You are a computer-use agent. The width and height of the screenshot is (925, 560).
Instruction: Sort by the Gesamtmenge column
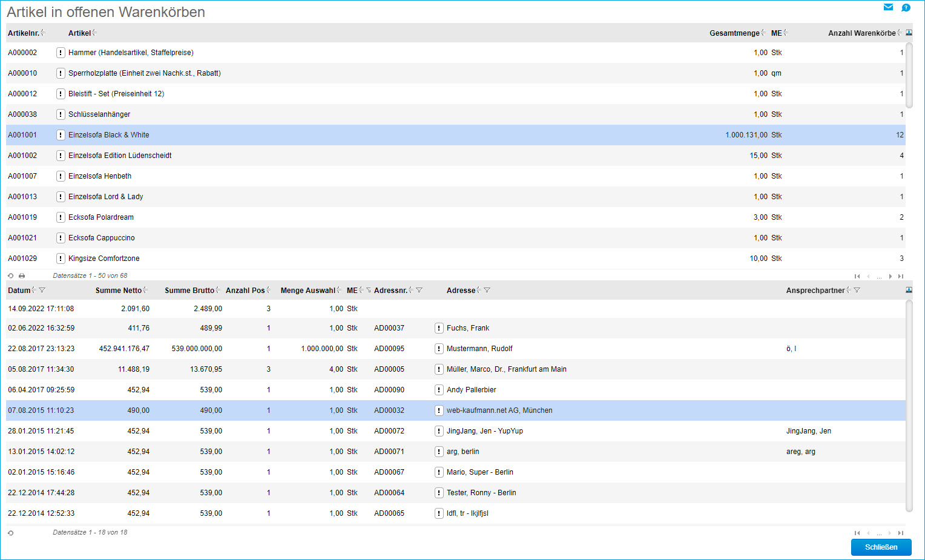pyautogui.click(x=734, y=33)
